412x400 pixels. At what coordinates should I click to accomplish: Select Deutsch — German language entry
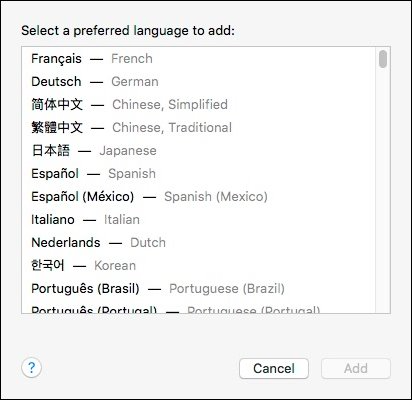point(199,82)
